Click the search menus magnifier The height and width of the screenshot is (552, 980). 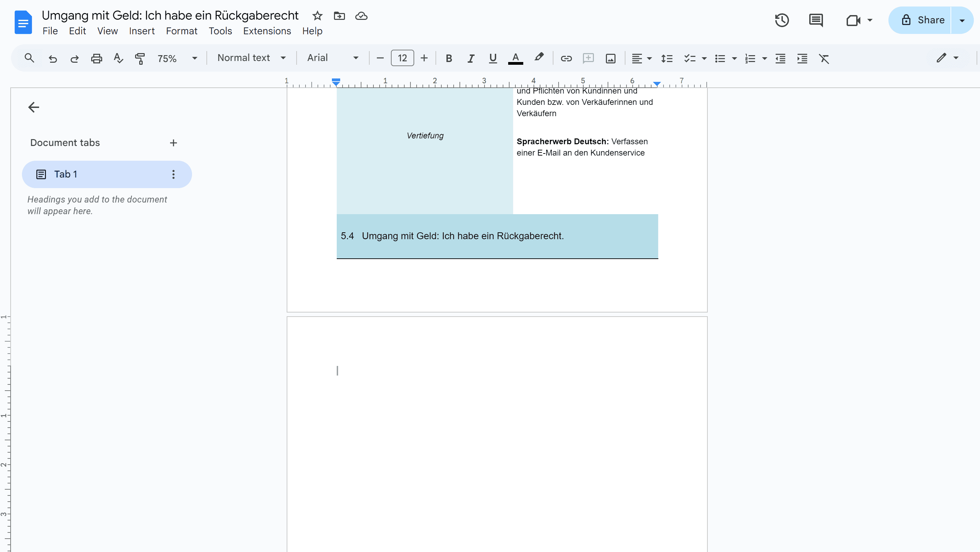[29, 58]
